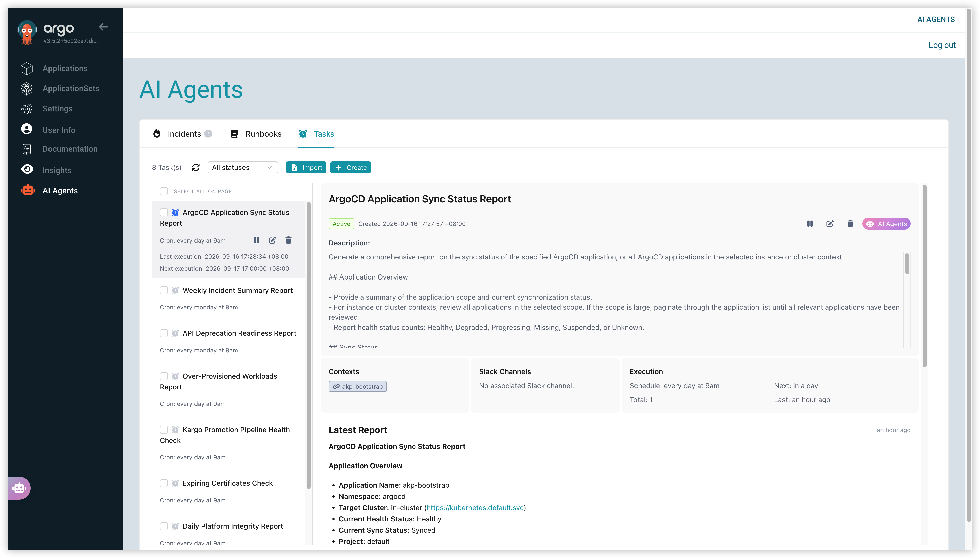Open the Expiring Certificates Check task
This screenshot has height=558, width=980.
tap(228, 483)
